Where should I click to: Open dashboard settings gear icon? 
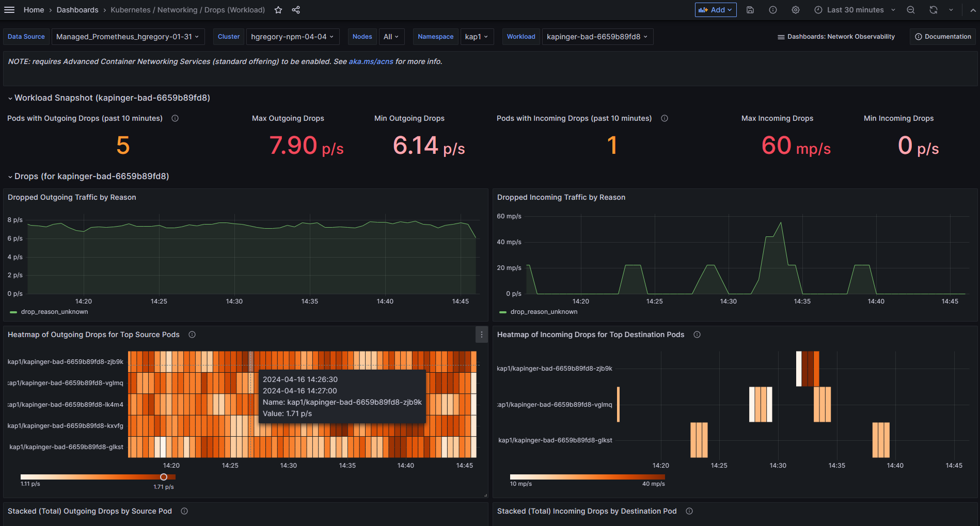[796, 10]
